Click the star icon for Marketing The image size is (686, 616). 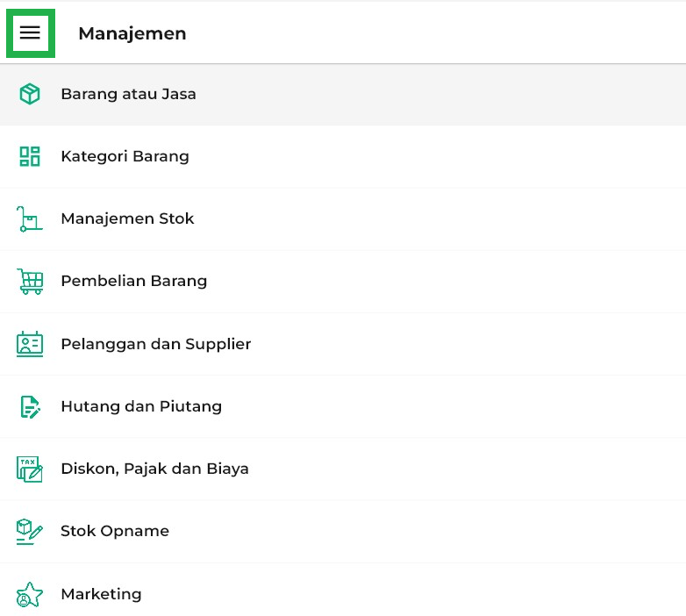30,595
